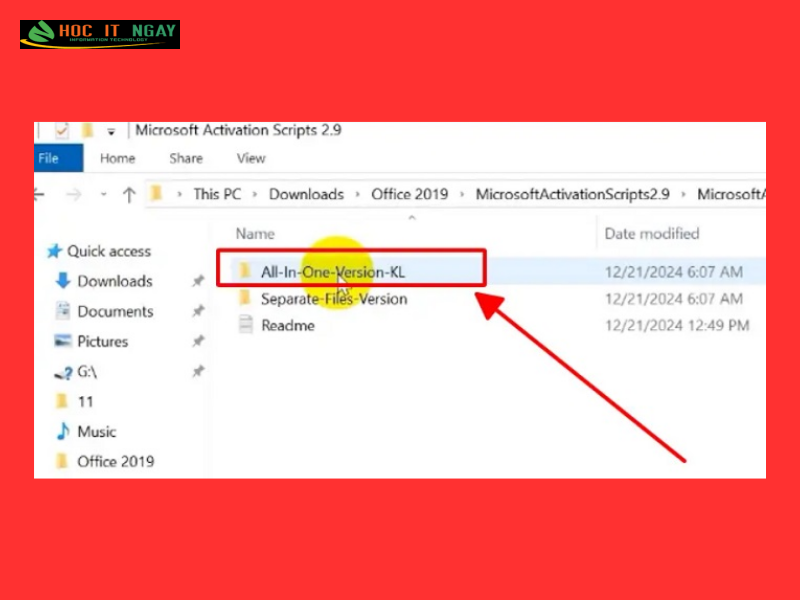Expand the chevron after This PC breadcrumb

click(255, 195)
